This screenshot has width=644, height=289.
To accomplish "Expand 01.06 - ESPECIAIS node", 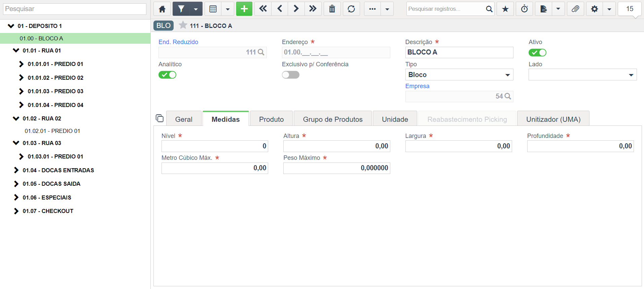I will [16, 197].
